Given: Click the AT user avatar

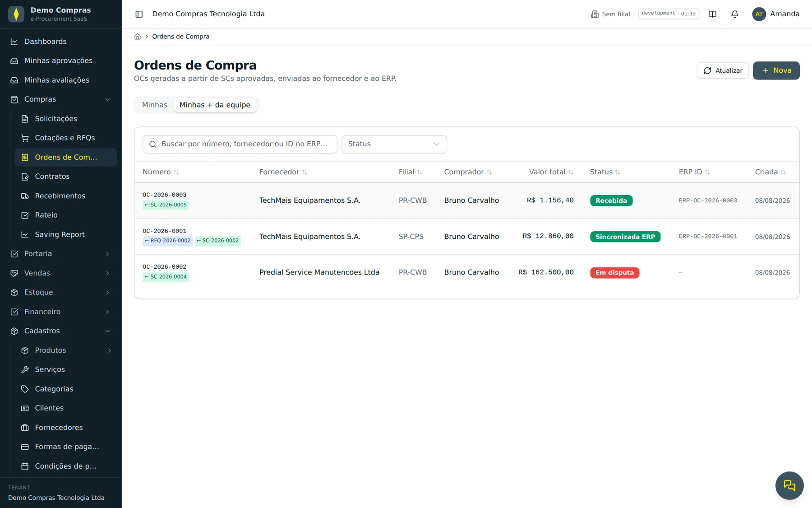Looking at the screenshot, I should 759,14.
